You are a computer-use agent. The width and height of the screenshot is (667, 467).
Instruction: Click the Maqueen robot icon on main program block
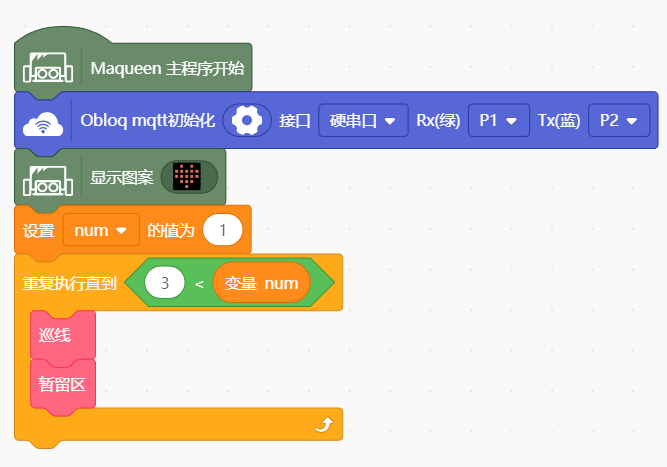[x=48, y=68]
